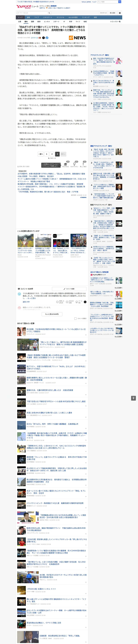This screenshot has width=138, height=644.
Task: Select the オリジナル tab
Action: [x=60, y=17]
